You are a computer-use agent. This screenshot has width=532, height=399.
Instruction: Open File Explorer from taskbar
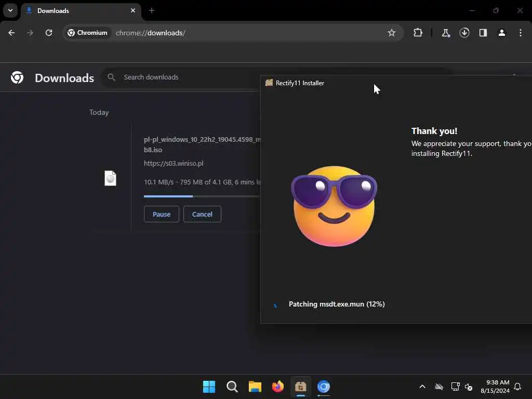coord(255,387)
